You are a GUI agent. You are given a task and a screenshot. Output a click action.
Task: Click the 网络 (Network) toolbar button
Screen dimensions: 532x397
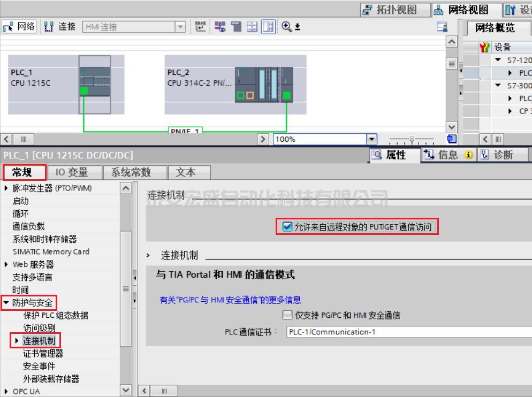pos(19,27)
